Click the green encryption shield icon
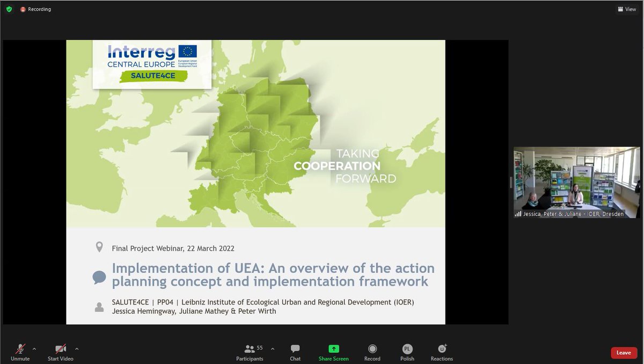Viewport: 644px width, 364px height. point(9,9)
